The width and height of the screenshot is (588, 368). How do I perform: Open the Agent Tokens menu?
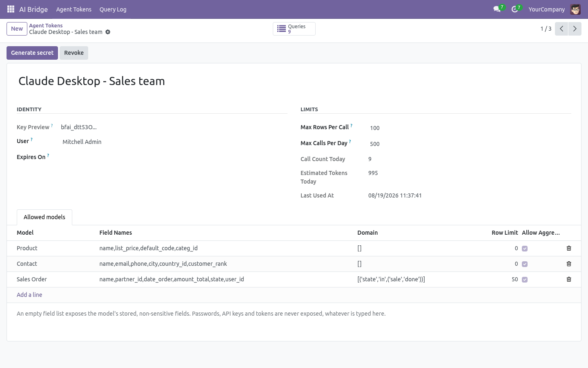click(x=74, y=9)
